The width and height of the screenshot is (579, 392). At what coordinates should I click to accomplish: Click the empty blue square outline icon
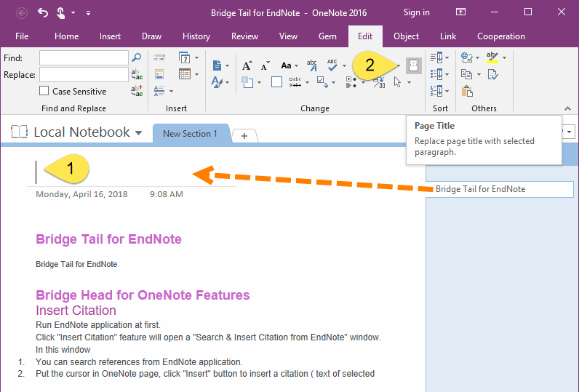(x=276, y=82)
